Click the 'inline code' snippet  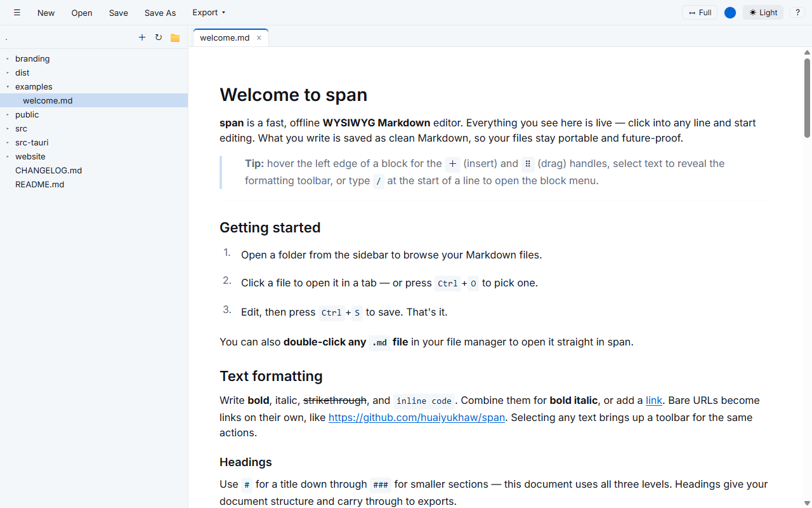point(424,401)
